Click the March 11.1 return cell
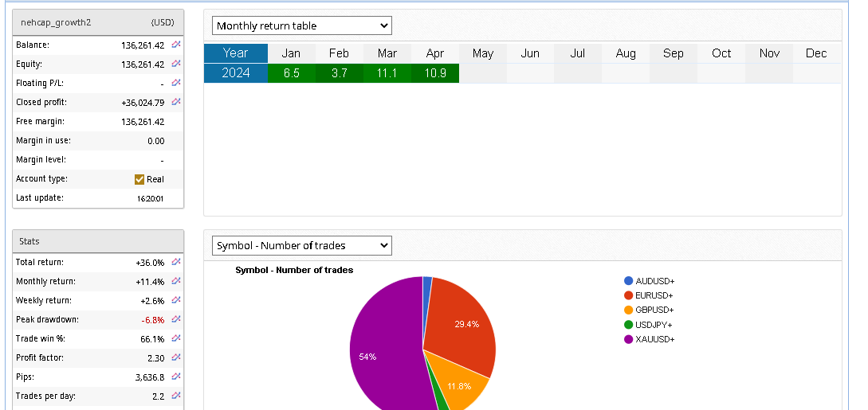 pyautogui.click(x=387, y=73)
